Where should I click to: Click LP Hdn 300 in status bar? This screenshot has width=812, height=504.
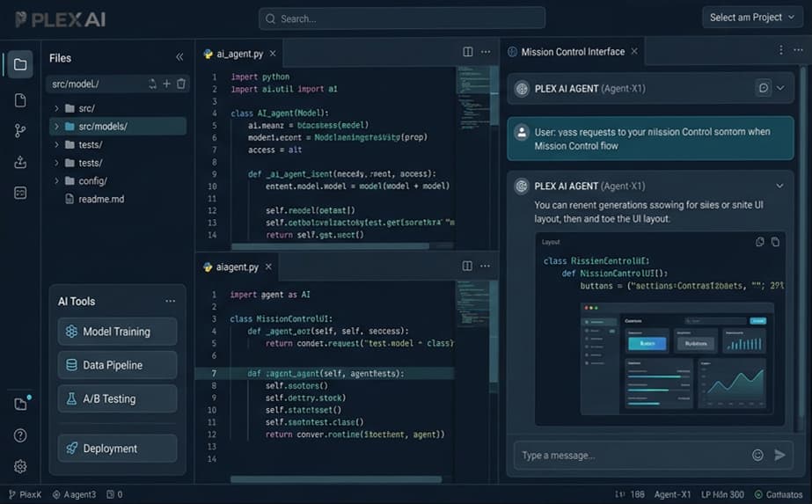[x=722, y=494]
